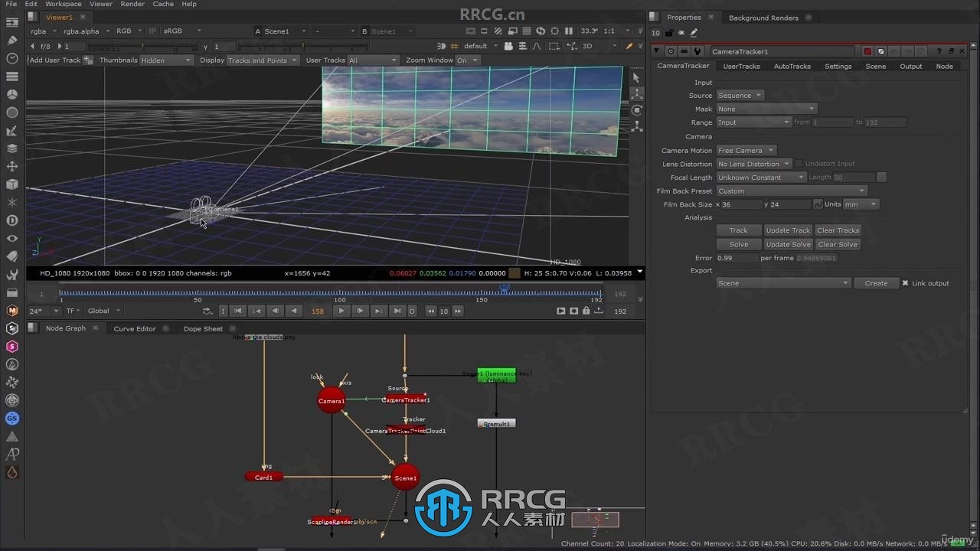Click the timeline lock icon
Screen dimensions: 980x551
pyautogui.click(x=586, y=311)
